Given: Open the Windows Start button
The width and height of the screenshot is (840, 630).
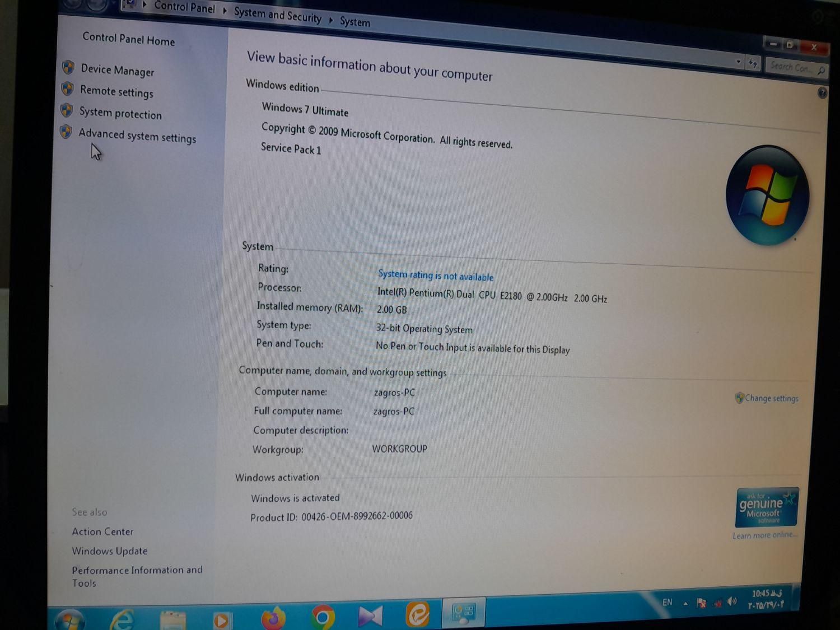Looking at the screenshot, I should (70, 619).
